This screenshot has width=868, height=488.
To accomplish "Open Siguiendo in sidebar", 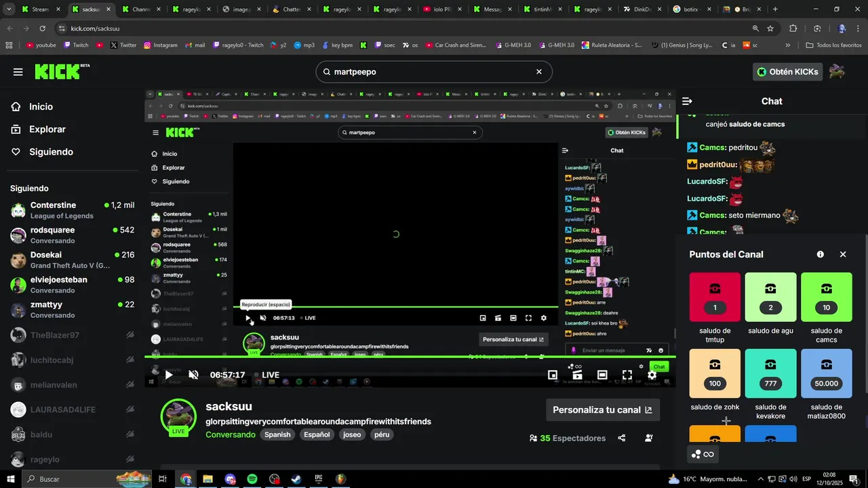I will click(x=42, y=152).
